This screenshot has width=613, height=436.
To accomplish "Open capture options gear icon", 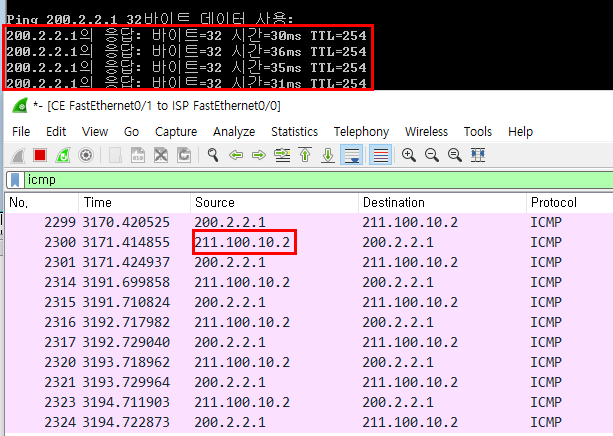I will click(86, 155).
